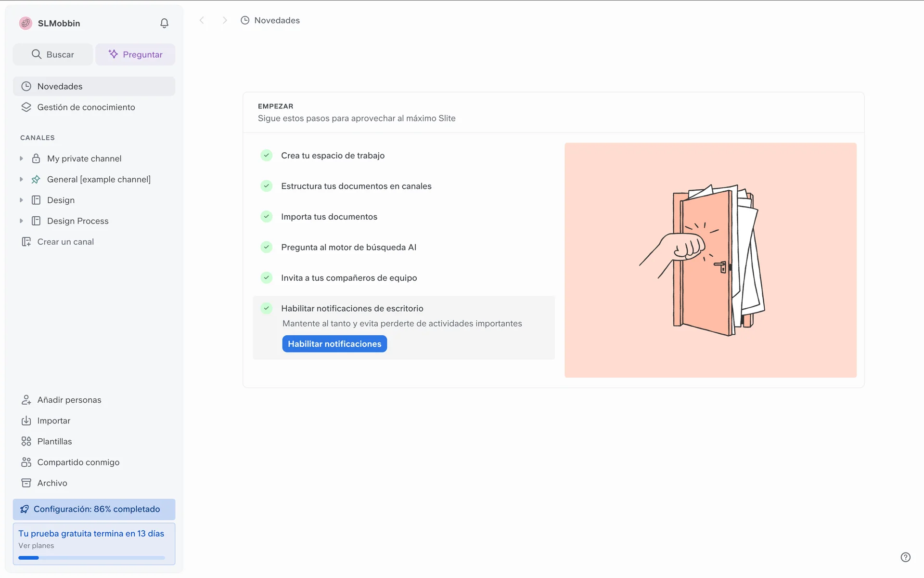924x578 pixels.
Task: Click the Ver planes link
Action: [36, 546]
